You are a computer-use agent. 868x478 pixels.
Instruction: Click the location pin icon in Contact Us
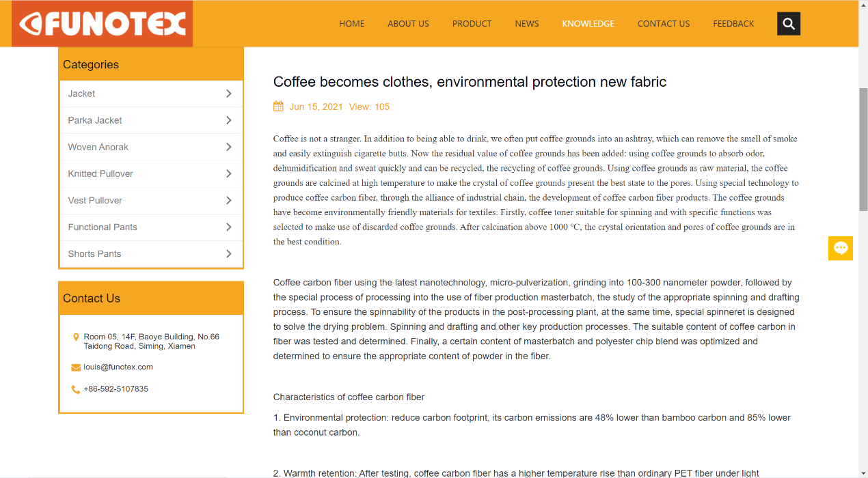(x=76, y=337)
